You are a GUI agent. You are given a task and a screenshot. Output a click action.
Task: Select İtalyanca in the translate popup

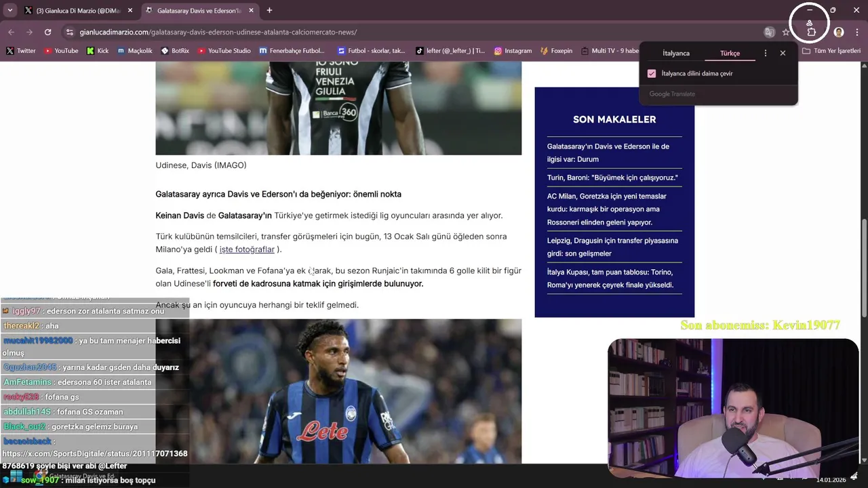pos(676,53)
